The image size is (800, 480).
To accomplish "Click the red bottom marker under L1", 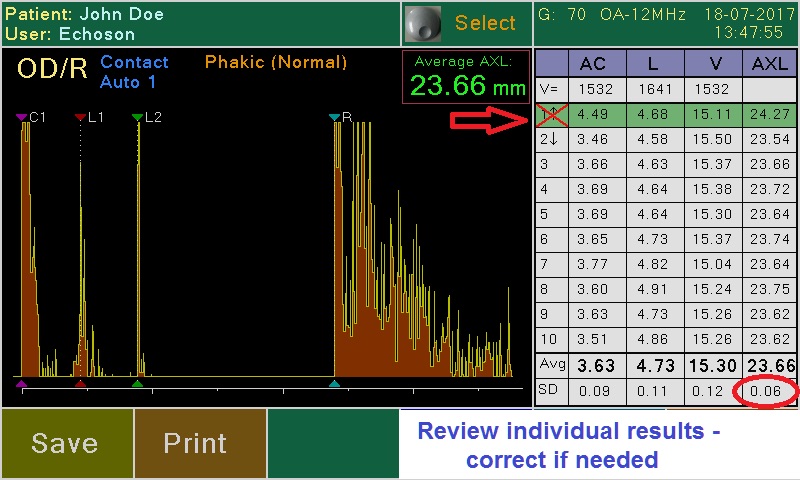I will coord(80,384).
